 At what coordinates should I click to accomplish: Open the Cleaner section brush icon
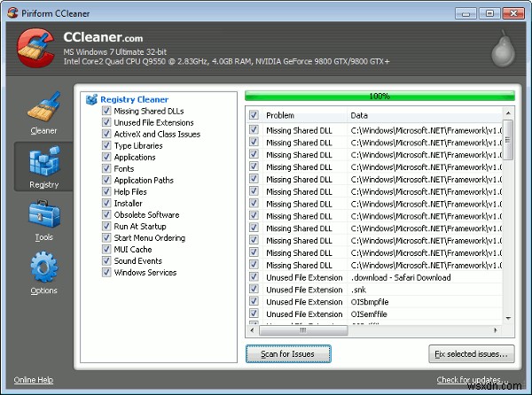(44, 106)
